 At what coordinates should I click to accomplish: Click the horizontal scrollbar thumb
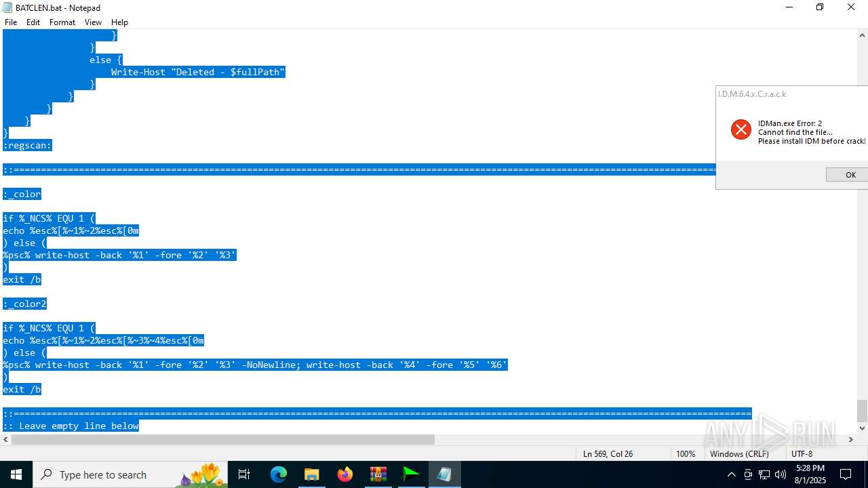(x=223, y=440)
